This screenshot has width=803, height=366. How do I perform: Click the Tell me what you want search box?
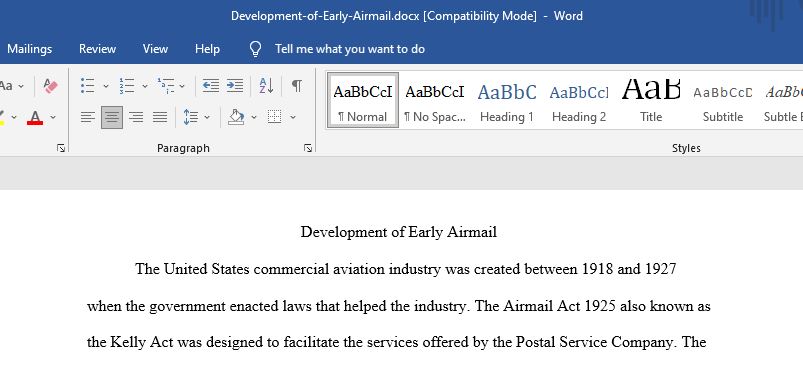click(350, 49)
